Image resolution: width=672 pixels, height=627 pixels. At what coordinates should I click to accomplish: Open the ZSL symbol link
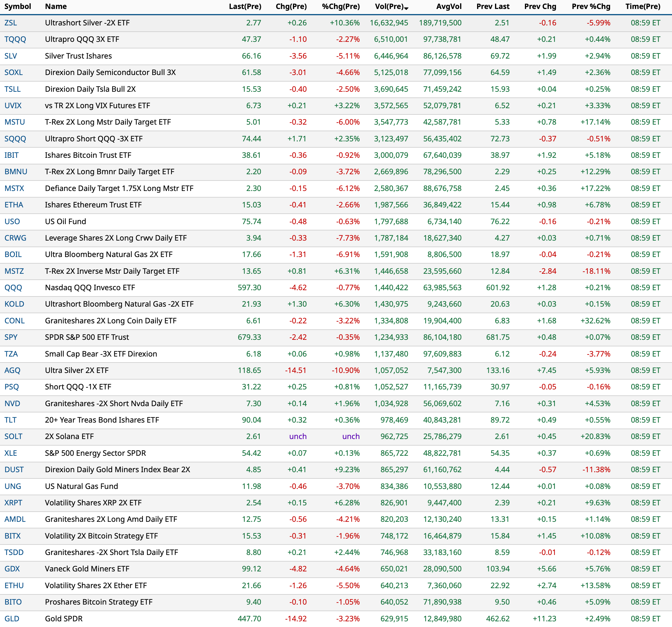tap(10, 23)
